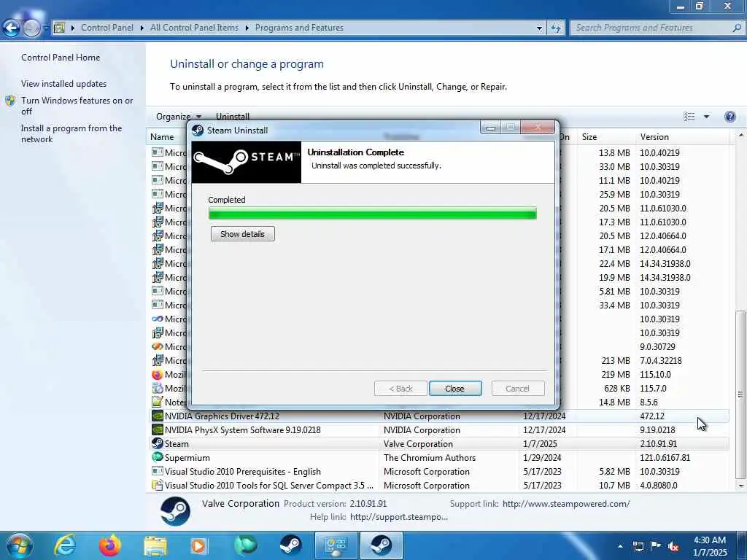
Task: Click the forward navigation arrow
Action: point(31,28)
